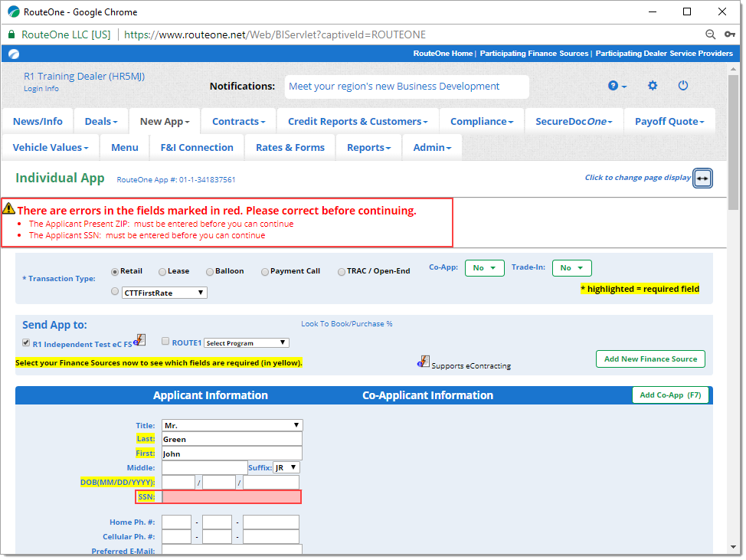Viewport: 746px width, 560px height.
Task: Open the help question mark menu
Action: (x=617, y=86)
